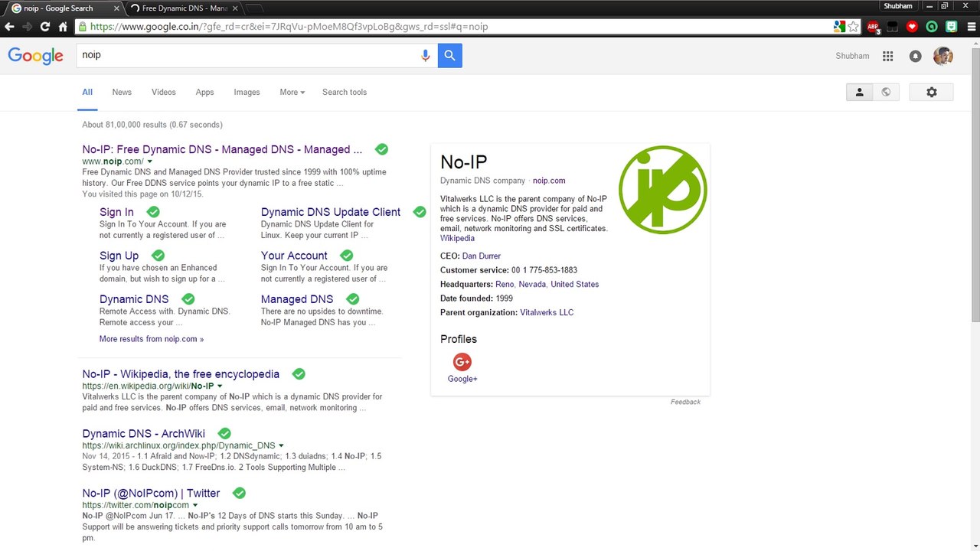Open More results from noip.com

point(152,338)
